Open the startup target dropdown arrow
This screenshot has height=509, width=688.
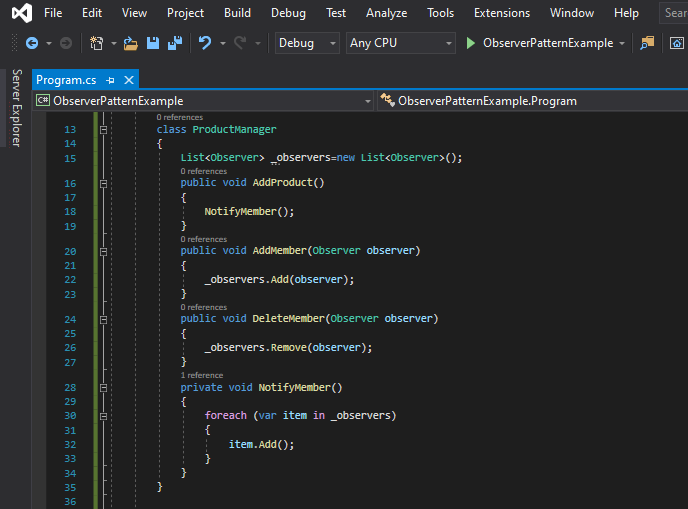pyautogui.click(x=622, y=43)
